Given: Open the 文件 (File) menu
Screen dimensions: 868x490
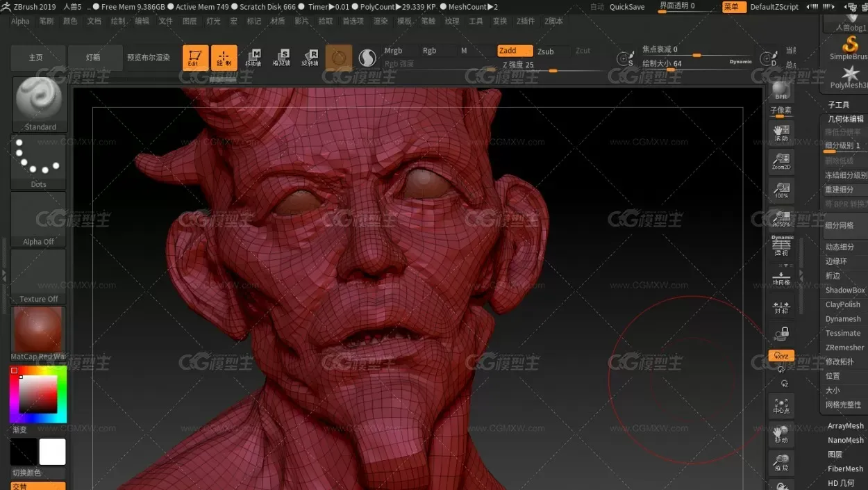Looking at the screenshot, I should (x=165, y=22).
